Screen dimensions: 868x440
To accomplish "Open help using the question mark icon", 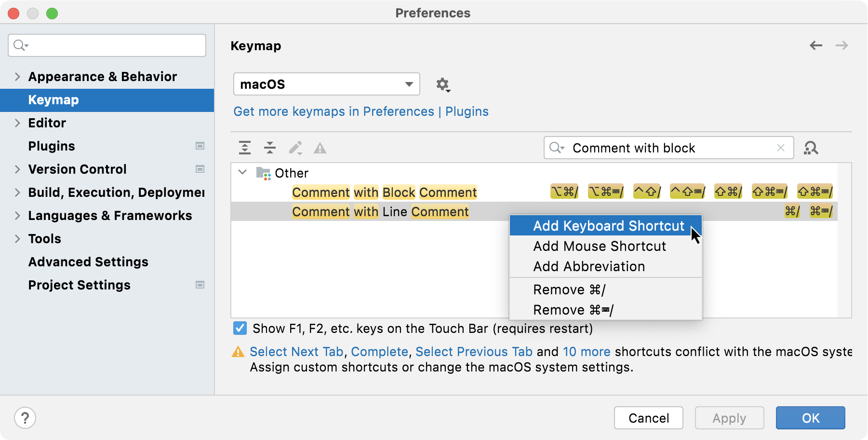I will pos(25,418).
